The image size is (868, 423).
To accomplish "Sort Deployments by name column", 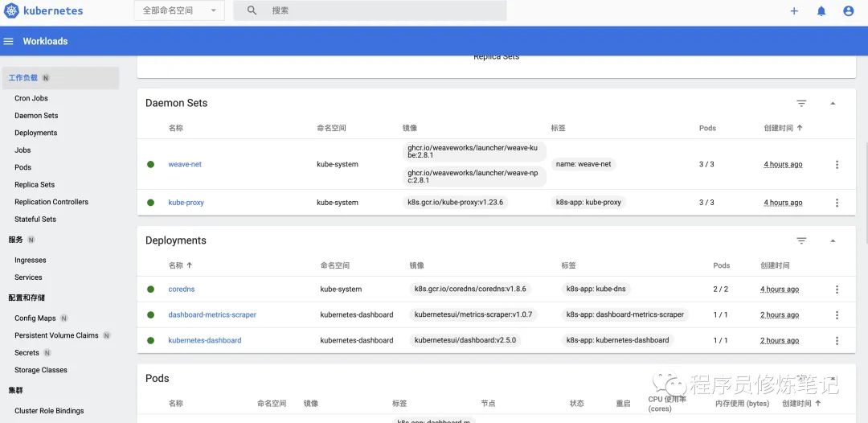I will tap(181, 265).
